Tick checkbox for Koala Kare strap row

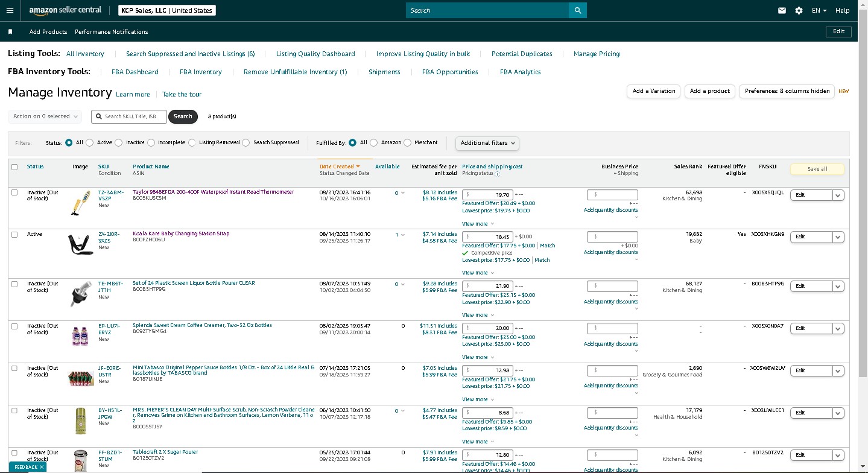[14, 235]
